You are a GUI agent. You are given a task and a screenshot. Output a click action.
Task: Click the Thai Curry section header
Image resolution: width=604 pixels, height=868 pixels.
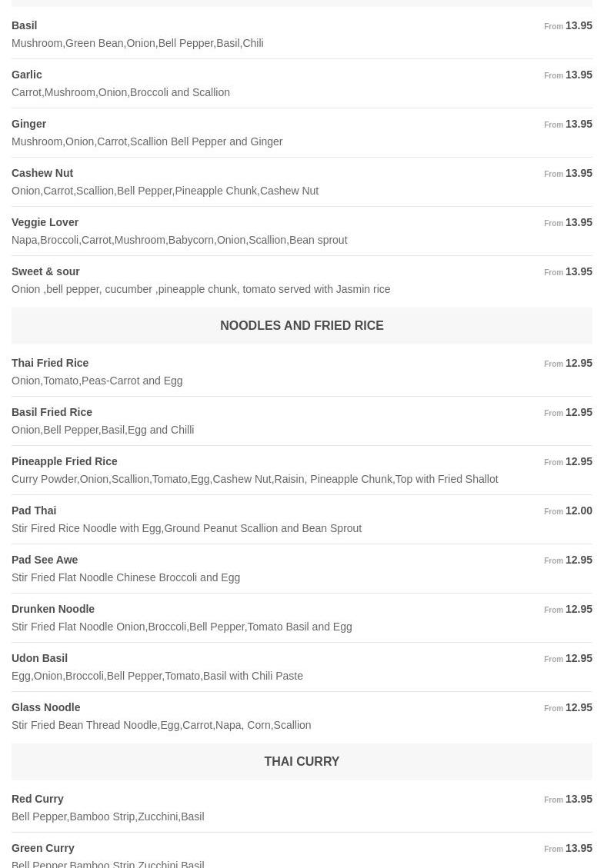(x=302, y=761)
